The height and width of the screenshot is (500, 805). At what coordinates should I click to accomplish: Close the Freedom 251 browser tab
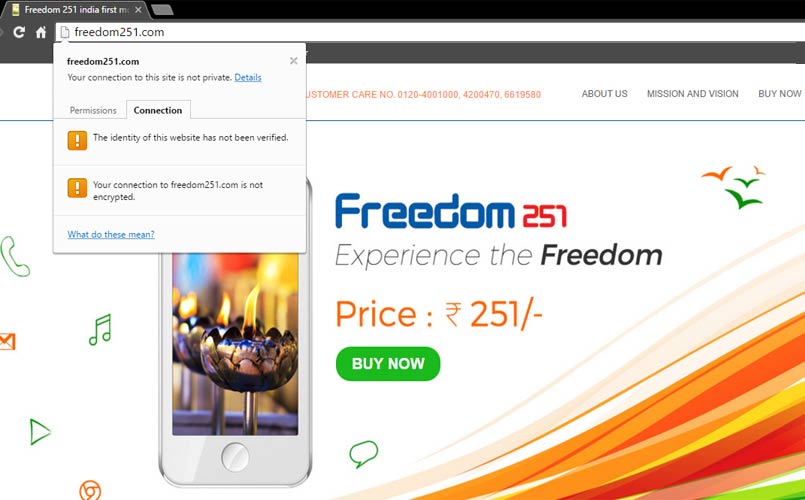(x=138, y=10)
